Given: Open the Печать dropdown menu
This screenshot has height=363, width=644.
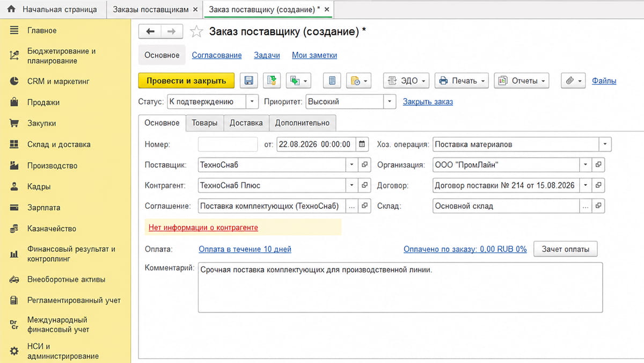Looking at the screenshot, I should click(462, 81).
